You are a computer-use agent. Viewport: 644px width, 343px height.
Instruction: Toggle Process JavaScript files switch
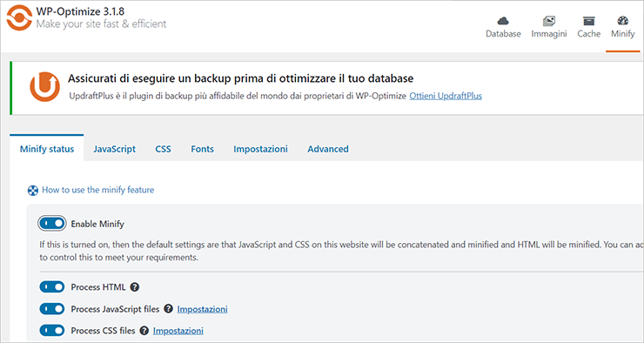[52, 308]
